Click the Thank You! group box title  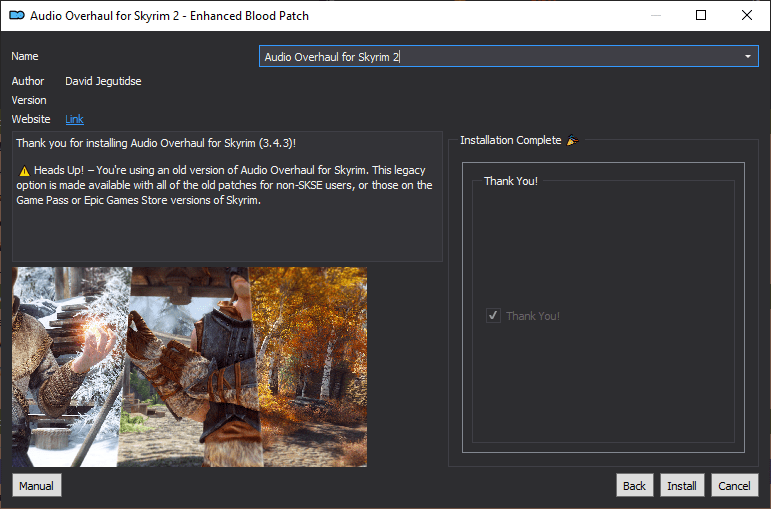click(x=511, y=181)
